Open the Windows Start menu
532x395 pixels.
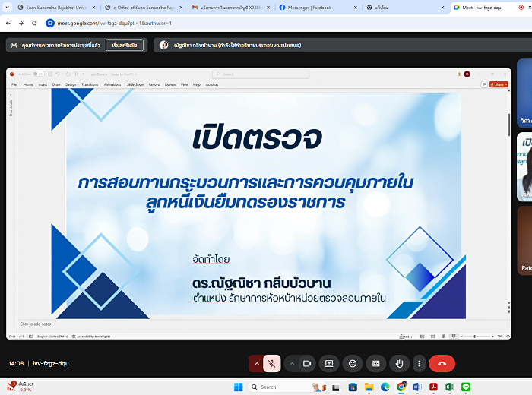pyautogui.click(x=239, y=387)
